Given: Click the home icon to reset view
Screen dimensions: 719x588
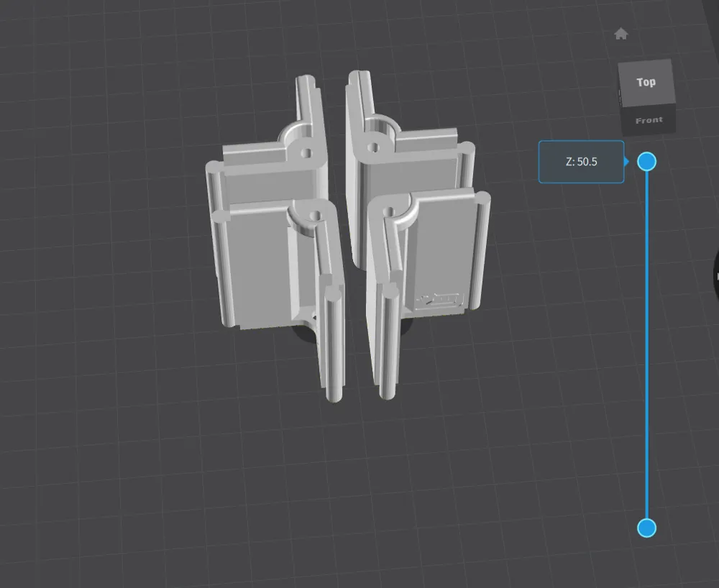Looking at the screenshot, I should [620, 33].
